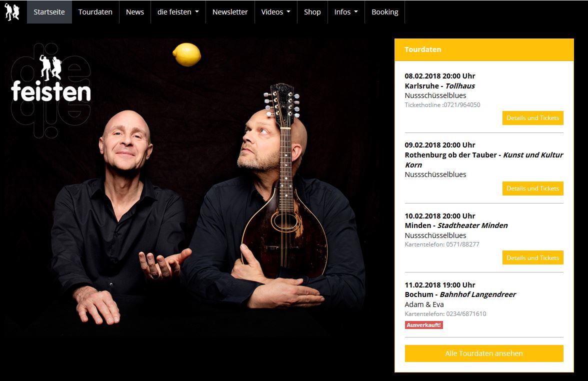Click Details und Tickets for Karlsruhe show
Screen dimensions: 588x381
pyautogui.click(x=533, y=118)
